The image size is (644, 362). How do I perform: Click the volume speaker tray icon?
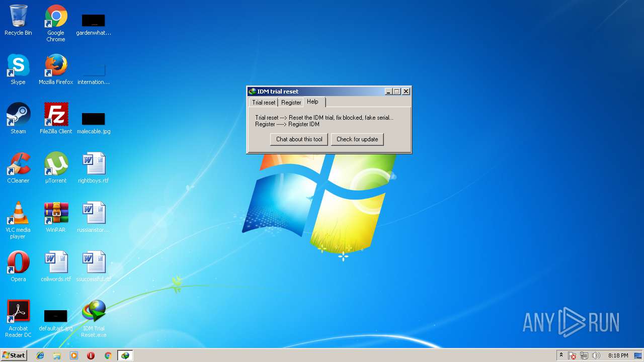[596, 355]
